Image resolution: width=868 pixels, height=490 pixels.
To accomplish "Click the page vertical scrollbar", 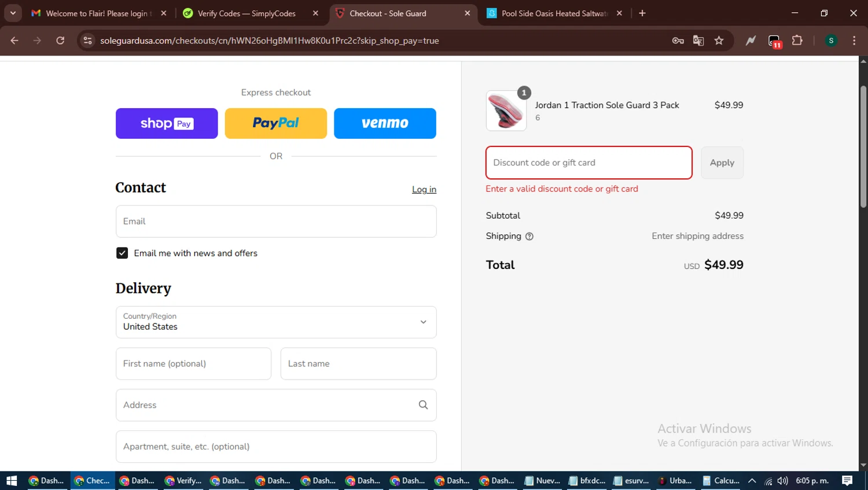I will pos(863,147).
